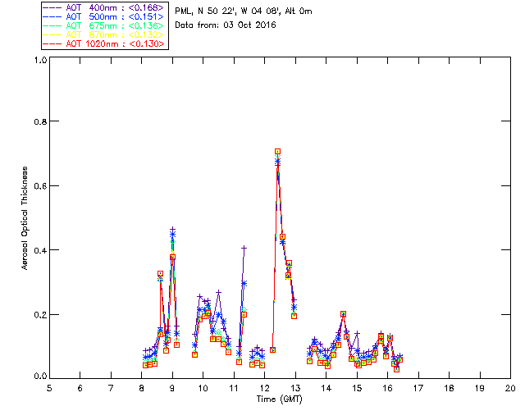Viewport: 525px width, 420px height.
Task: Click the AOT 1020nm legend entry
Action: (104, 43)
